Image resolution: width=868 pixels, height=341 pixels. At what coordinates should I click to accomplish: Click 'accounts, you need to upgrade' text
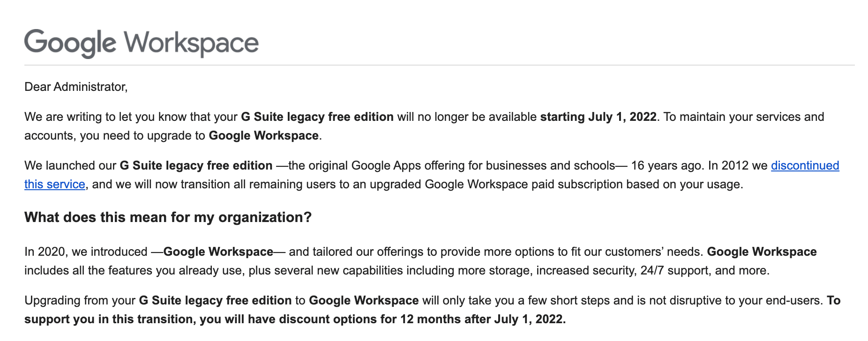(x=114, y=136)
